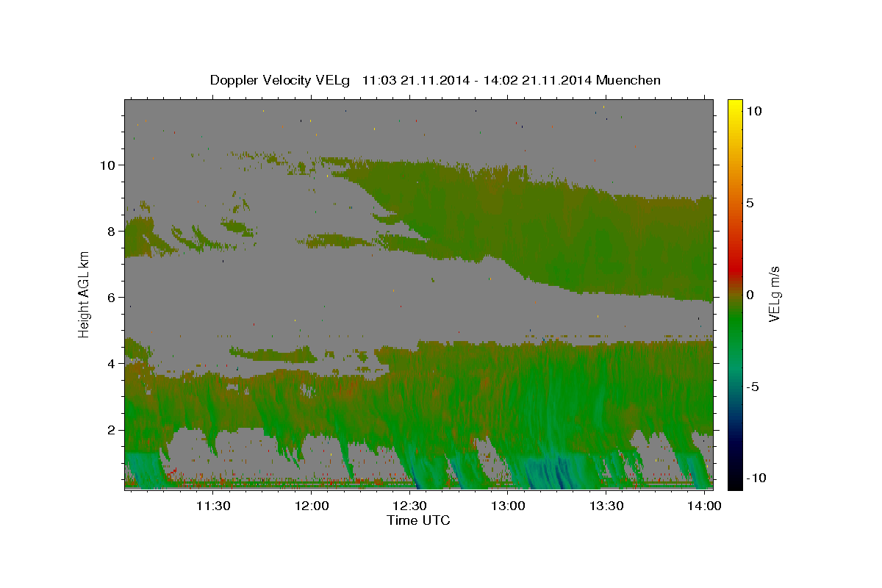
Task: Click the '12:30' time axis label
Action: pyautogui.click(x=410, y=506)
